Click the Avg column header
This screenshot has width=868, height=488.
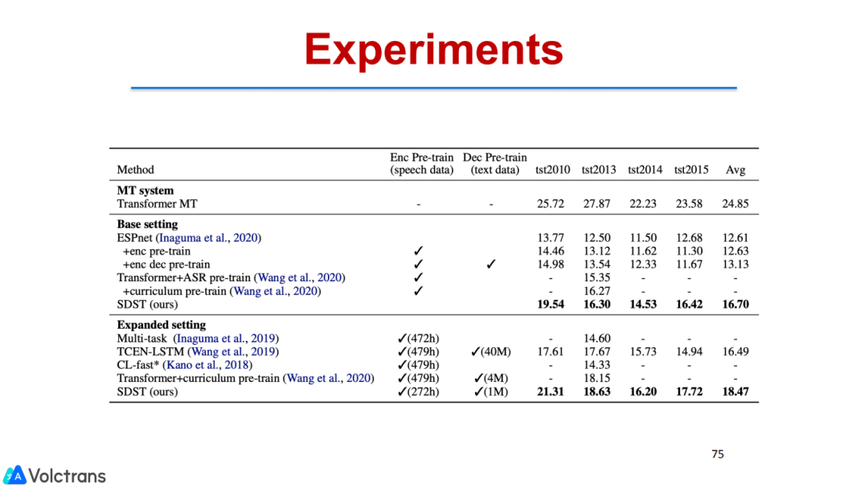[735, 170]
